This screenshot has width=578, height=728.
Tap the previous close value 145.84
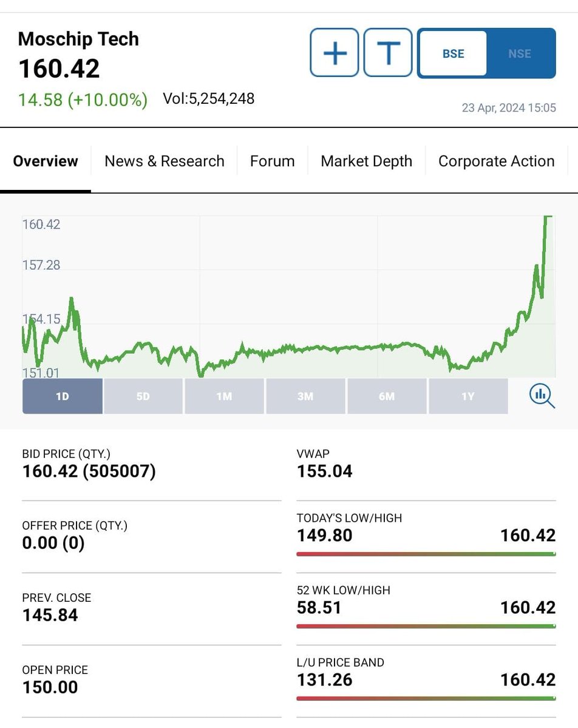(x=50, y=615)
